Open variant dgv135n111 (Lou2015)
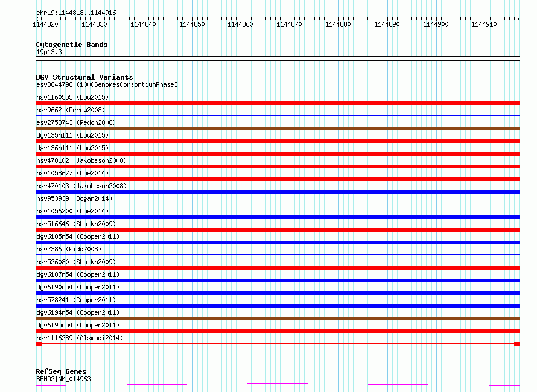Image resolution: width=537 pixels, height=392 pixels. point(72,135)
